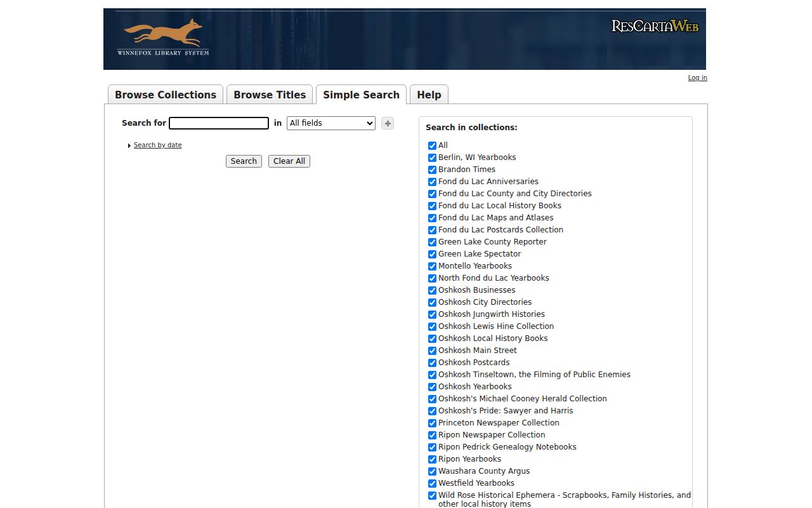Add another search field with plus icon
812x508 pixels.
pyautogui.click(x=388, y=123)
